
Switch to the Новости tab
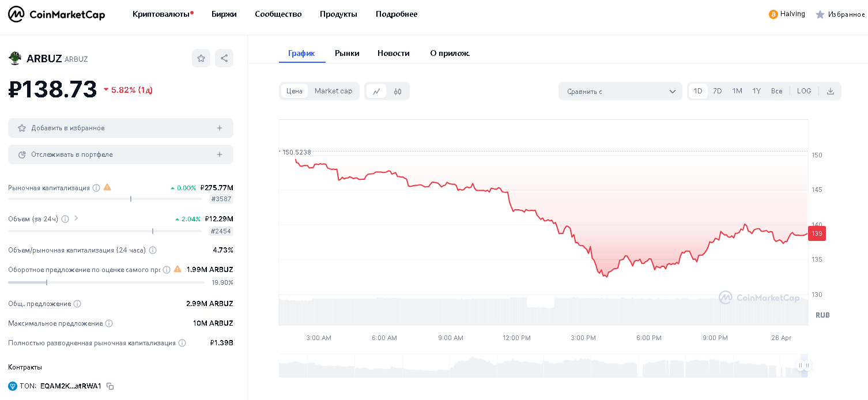click(x=394, y=53)
